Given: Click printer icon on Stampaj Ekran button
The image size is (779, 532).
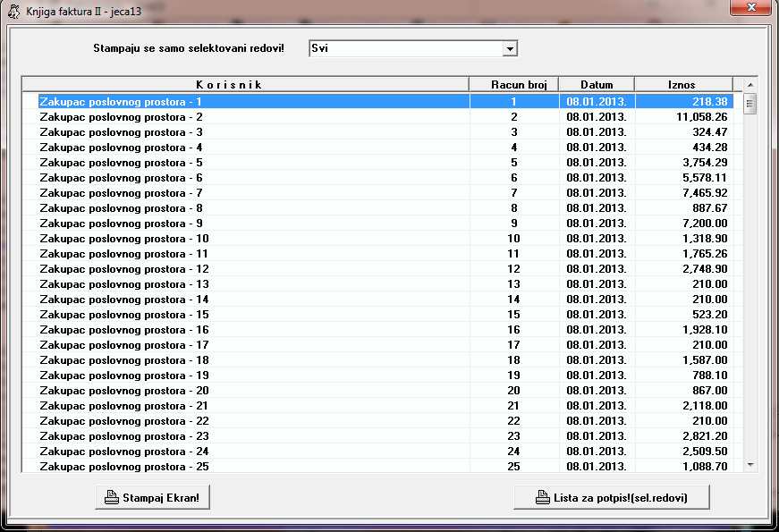Looking at the screenshot, I should 112,497.
